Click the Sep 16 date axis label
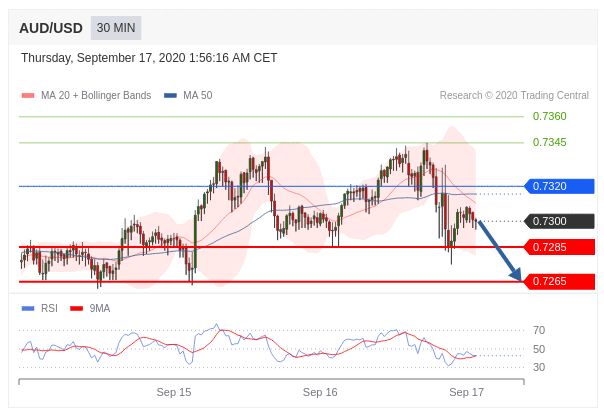Image resolution: width=604 pixels, height=413 pixels. click(x=320, y=393)
